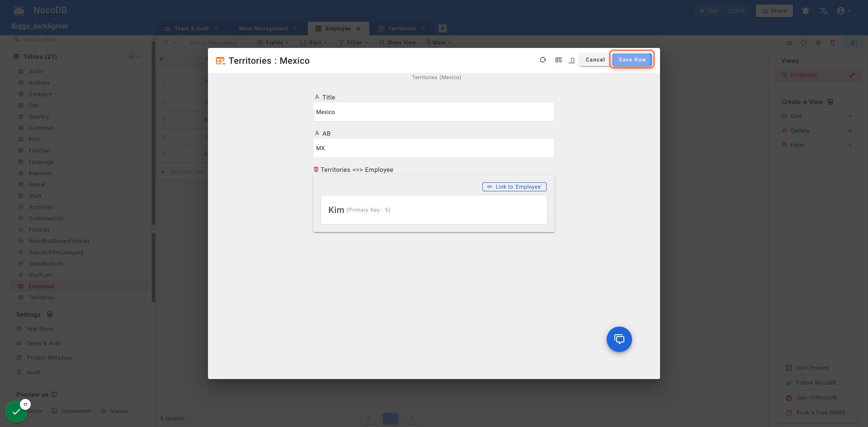This screenshot has height=427, width=868.
Task: Click the NocoDB logo icon
Action: pyautogui.click(x=19, y=10)
